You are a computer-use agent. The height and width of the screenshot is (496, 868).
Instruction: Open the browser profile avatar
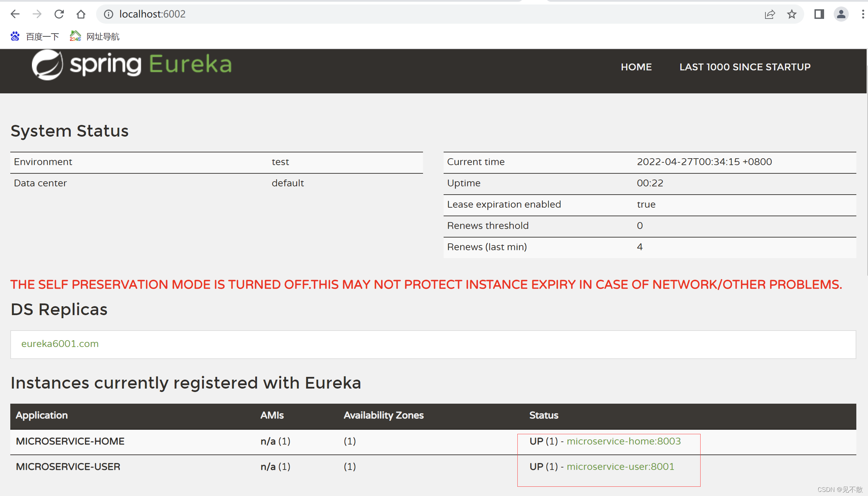(x=841, y=14)
